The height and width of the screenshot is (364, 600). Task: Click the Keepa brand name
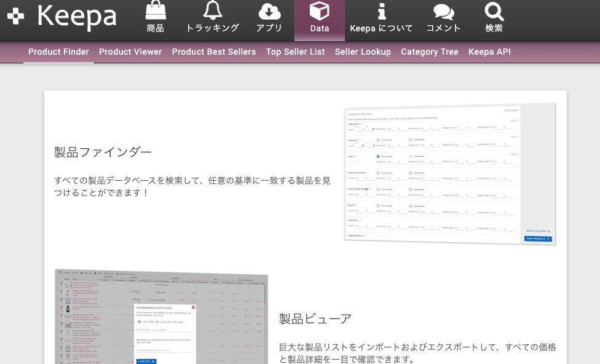[76, 16]
